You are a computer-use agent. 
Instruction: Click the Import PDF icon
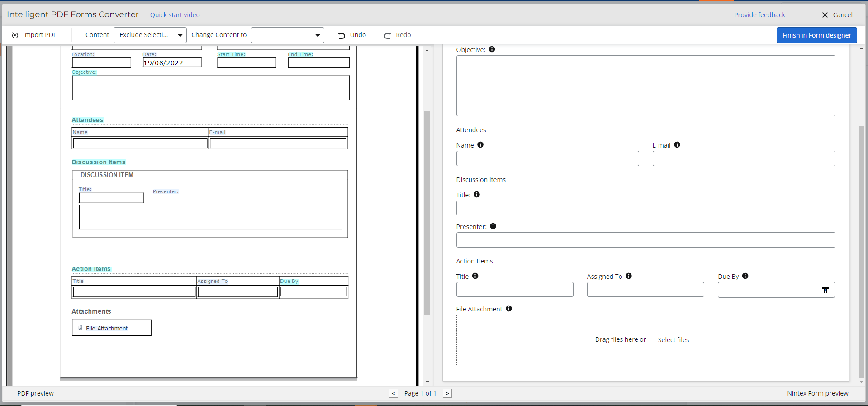(x=15, y=35)
